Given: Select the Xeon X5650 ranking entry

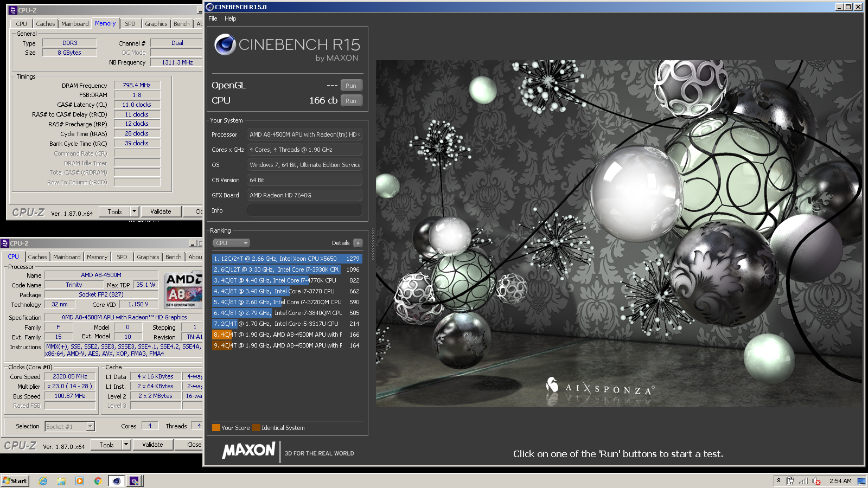Looking at the screenshot, I should 286,259.
